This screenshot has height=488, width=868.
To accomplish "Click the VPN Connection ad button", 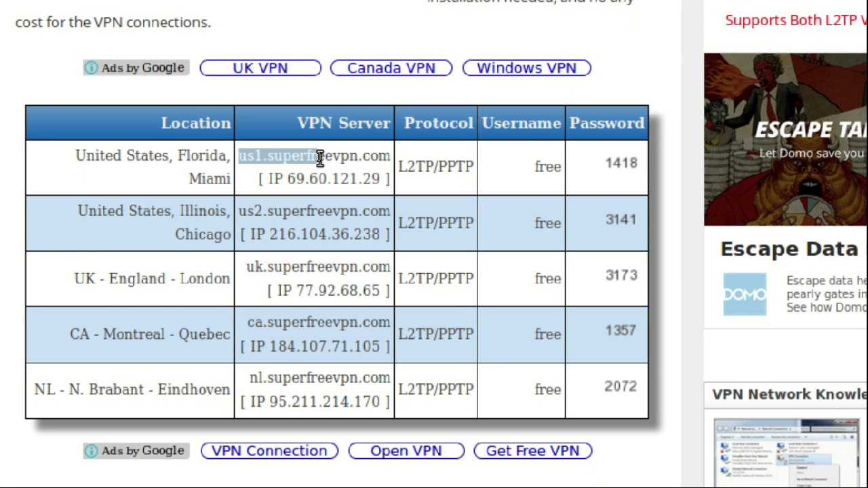I will pos(269,451).
